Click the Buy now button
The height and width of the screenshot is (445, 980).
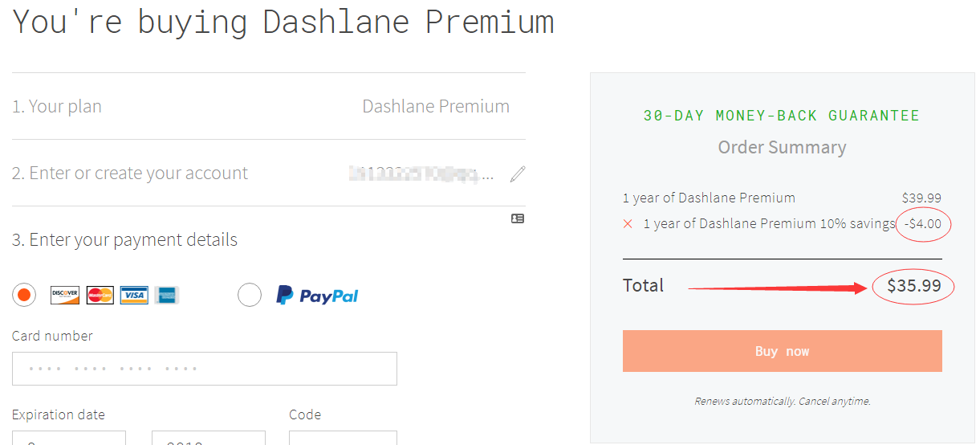[x=783, y=351]
